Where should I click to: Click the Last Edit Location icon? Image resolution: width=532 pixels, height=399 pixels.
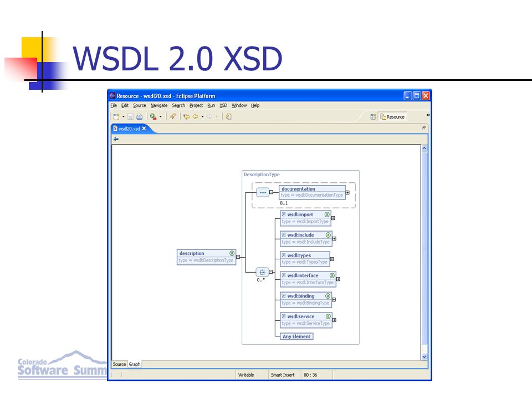click(186, 117)
